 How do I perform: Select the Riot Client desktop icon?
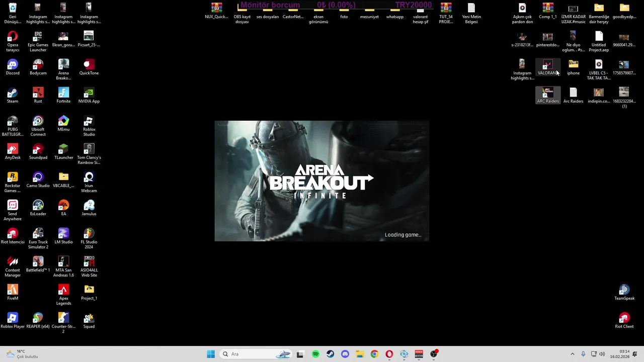coord(624,320)
